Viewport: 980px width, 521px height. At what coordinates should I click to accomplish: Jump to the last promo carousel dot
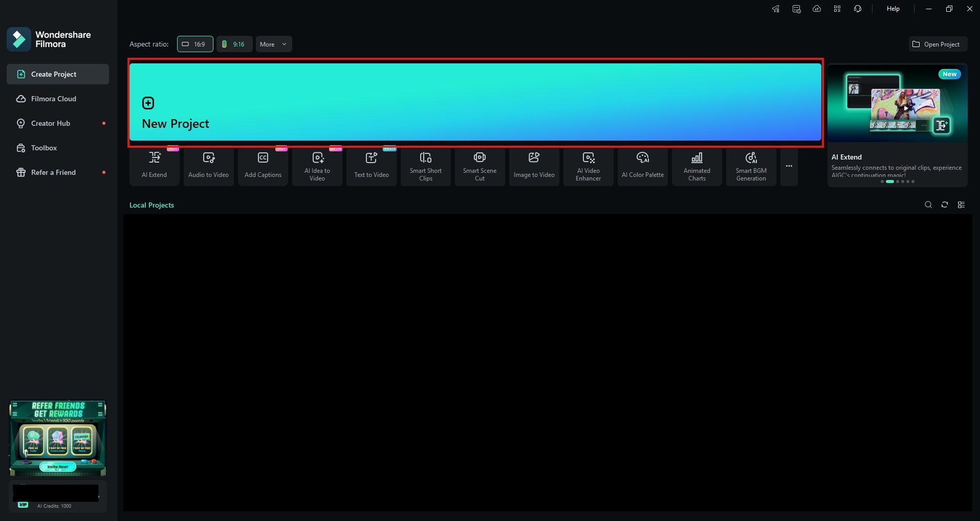913,182
